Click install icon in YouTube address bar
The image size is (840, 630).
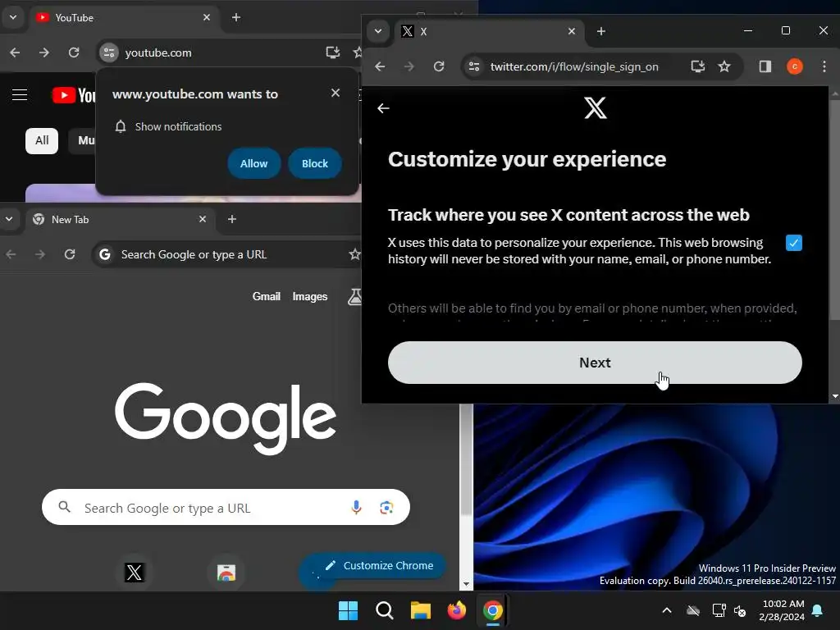pyautogui.click(x=333, y=52)
